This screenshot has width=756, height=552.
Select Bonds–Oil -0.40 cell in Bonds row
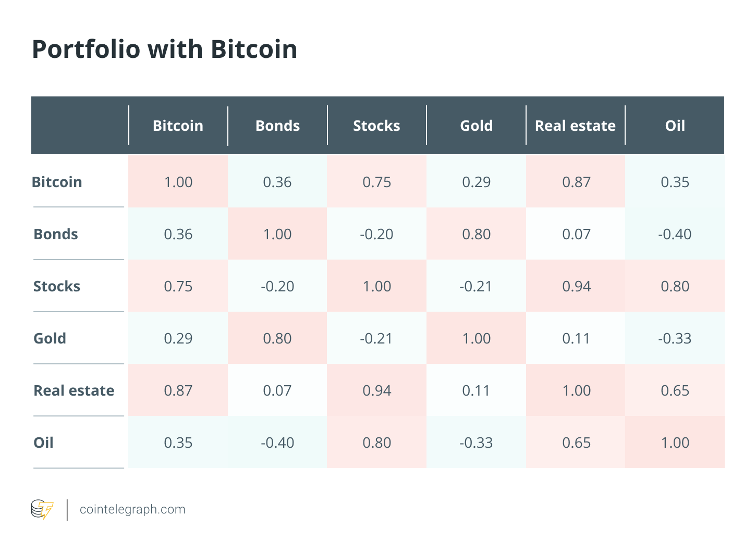(x=675, y=234)
